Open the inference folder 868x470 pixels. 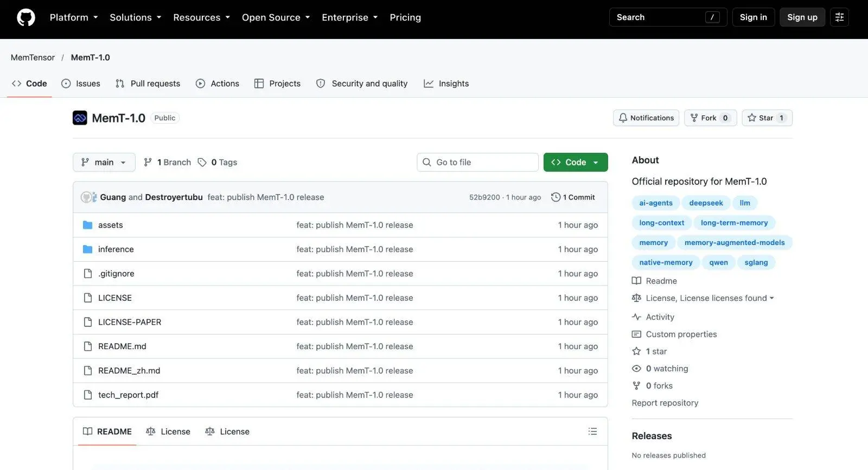click(x=116, y=249)
